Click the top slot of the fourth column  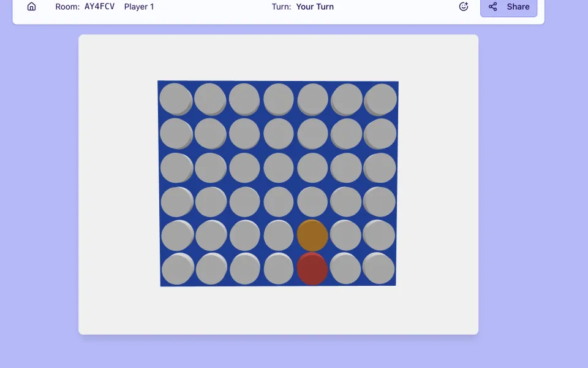tap(279, 99)
